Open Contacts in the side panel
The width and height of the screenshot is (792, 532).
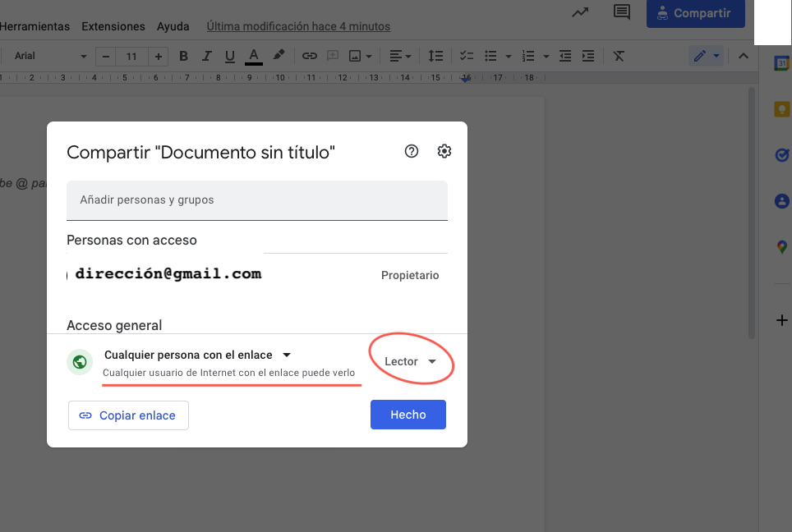tap(782, 201)
